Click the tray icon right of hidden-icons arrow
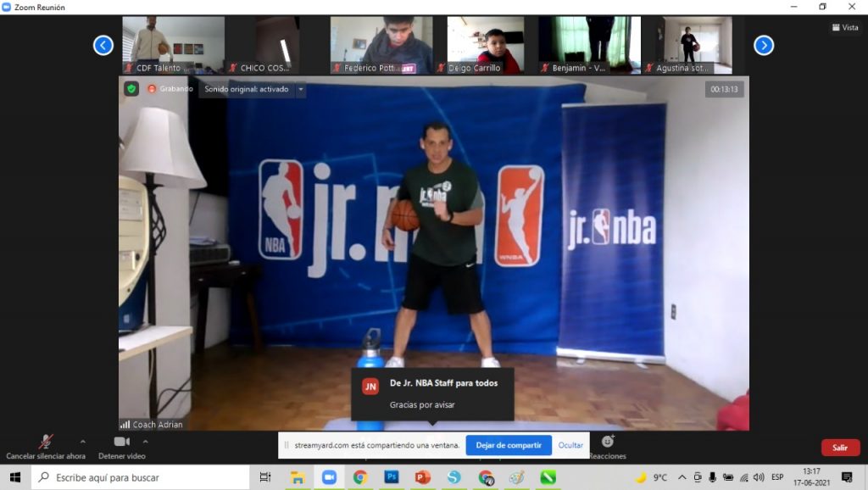 click(x=698, y=477)
